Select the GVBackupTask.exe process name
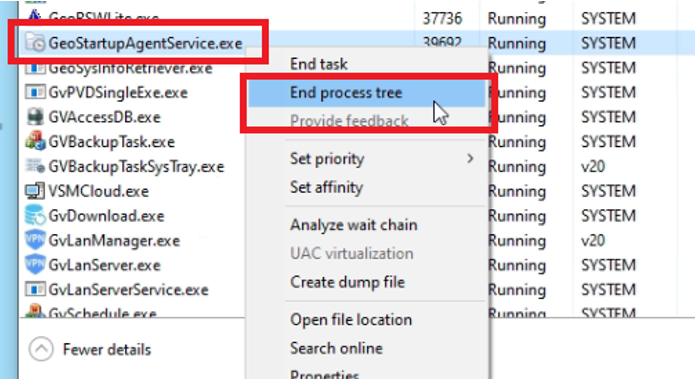Image resolution: width=695 pixels, height=383 pixels. click(111, 142)
